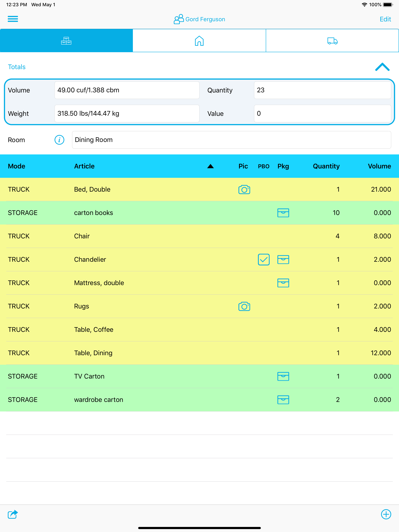Tap the share export icon
The image size is (399, 532).
(x=13, y=514)
